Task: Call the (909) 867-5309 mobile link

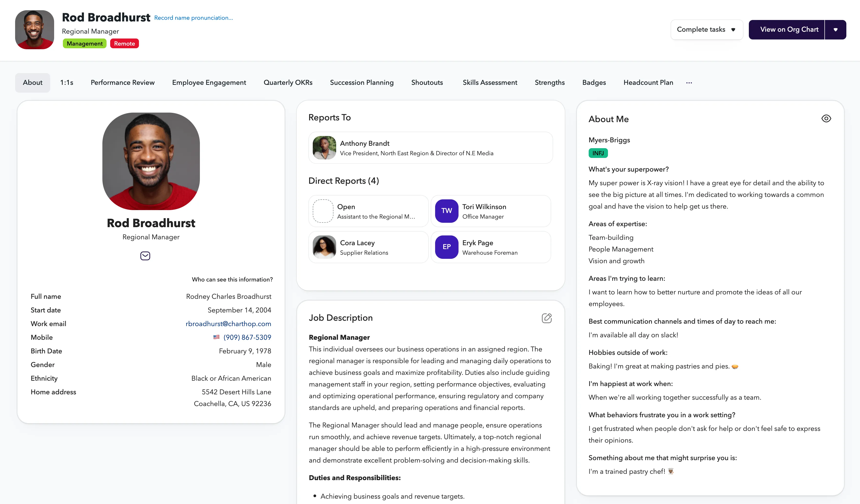Action: [247, 337]
